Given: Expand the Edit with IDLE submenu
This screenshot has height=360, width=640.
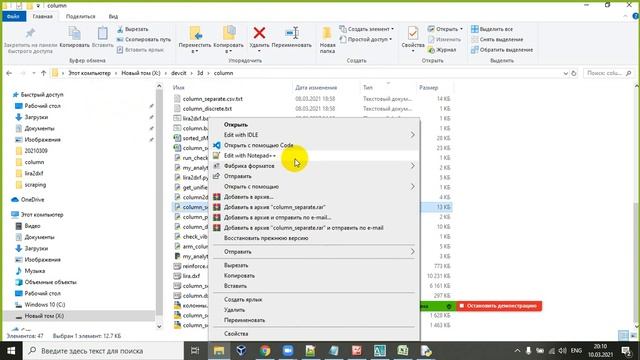Looking at the screenshot, I should 314,135.
